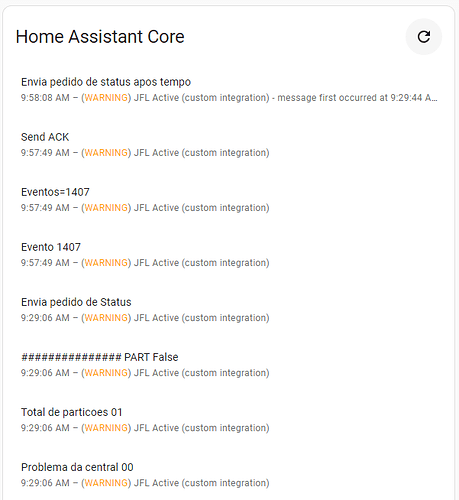Open the 'Problema da central 00' entry
Screen dimensions: 459x500
click(x=229, y=475)
